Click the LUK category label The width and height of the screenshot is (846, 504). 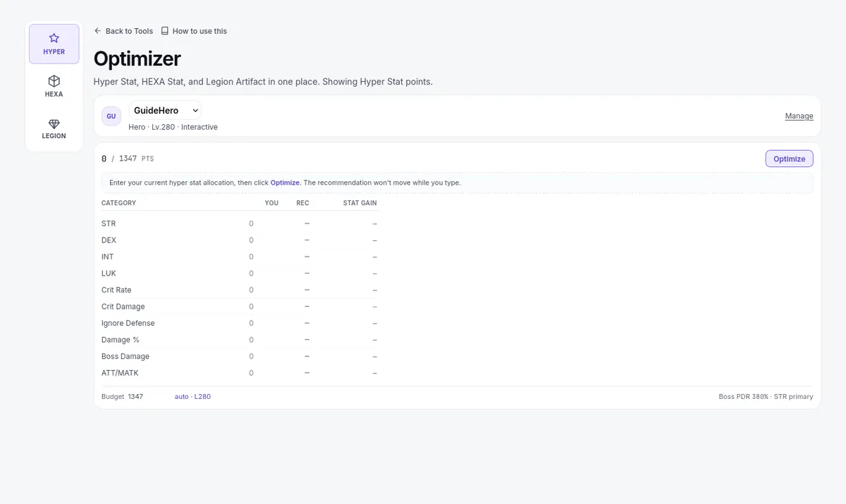[x=109, y=273]
